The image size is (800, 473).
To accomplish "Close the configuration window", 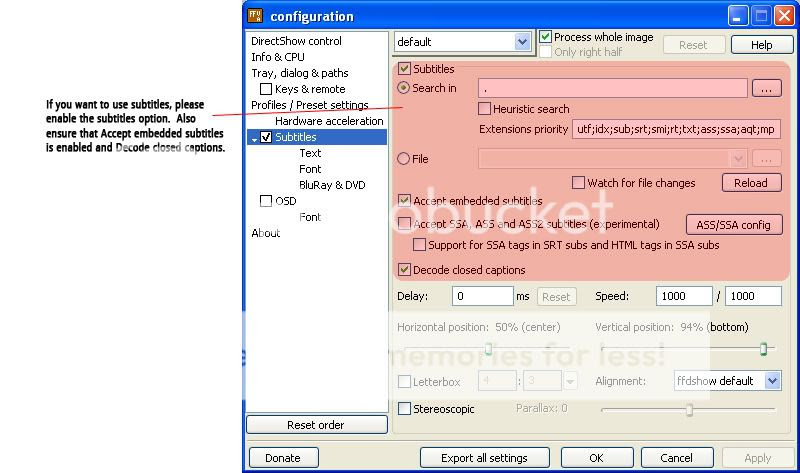I will pyautogui.click(x=784, y=16).
